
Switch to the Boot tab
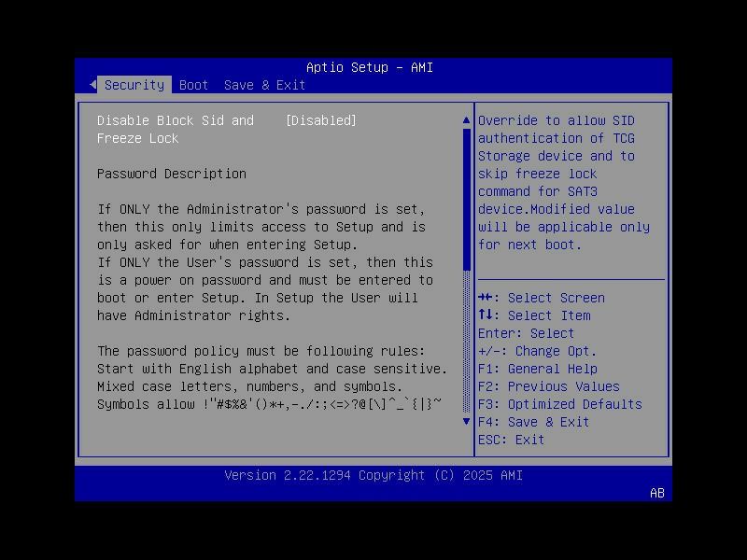click(193, 85)
